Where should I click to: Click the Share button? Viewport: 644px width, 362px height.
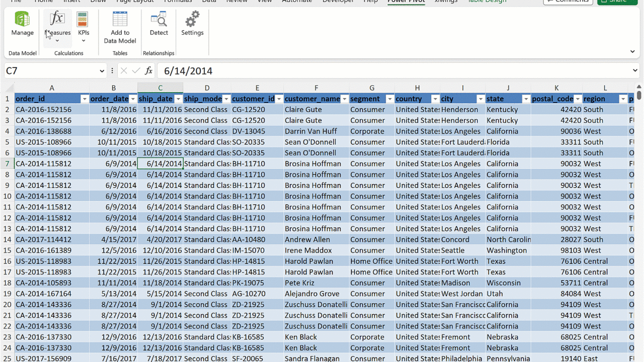(x=617, y=2)
